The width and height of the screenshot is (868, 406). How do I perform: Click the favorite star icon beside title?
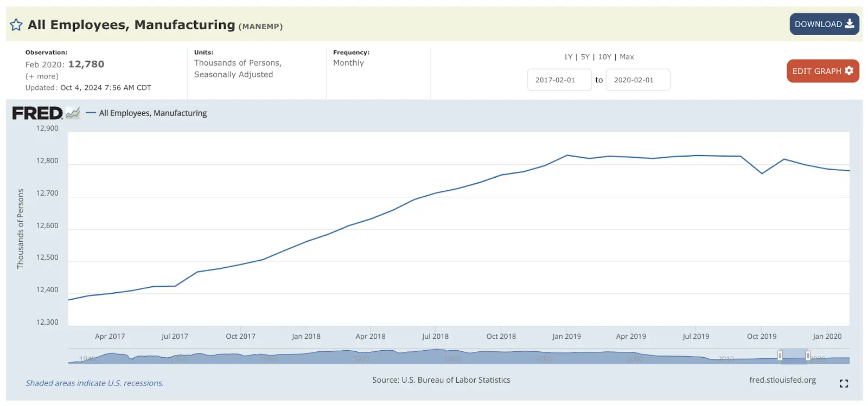pos(16,25)
